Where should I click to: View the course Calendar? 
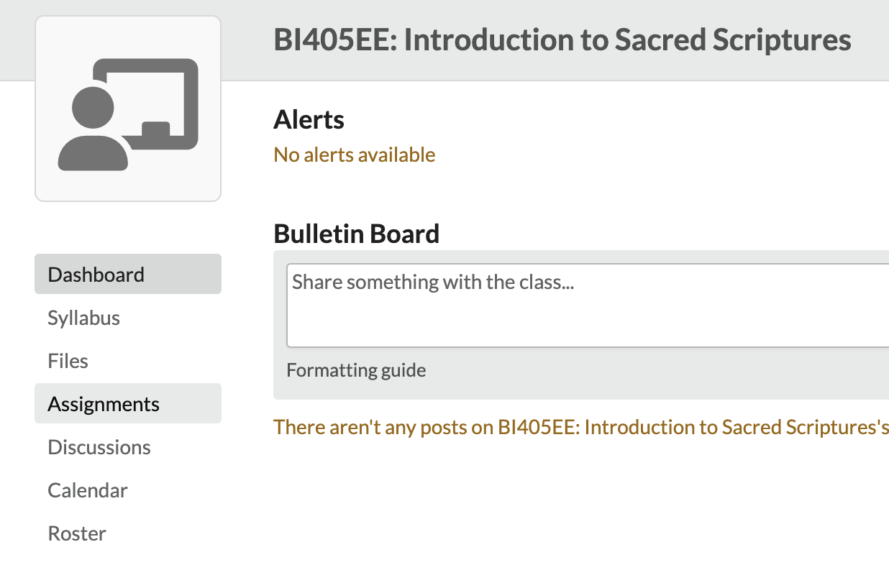(x=87, y=490)
